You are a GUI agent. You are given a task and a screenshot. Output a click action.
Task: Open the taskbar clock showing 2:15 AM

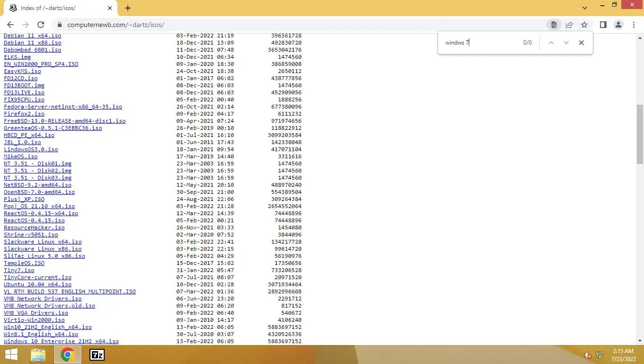pos(623,355)
